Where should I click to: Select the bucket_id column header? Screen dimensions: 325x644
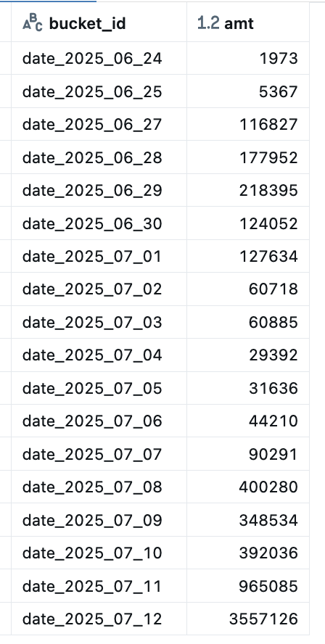point(99,22)
